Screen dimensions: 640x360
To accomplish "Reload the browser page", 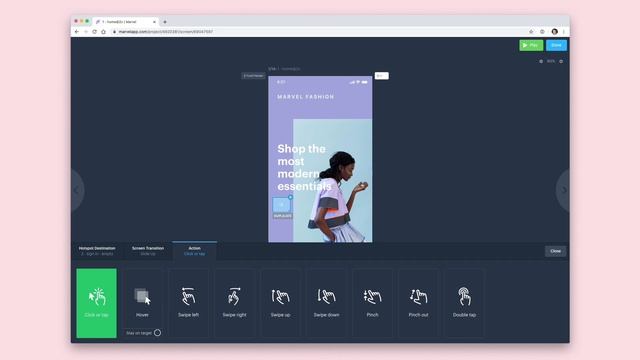I will pyautogui.click(x=94, y=31).
